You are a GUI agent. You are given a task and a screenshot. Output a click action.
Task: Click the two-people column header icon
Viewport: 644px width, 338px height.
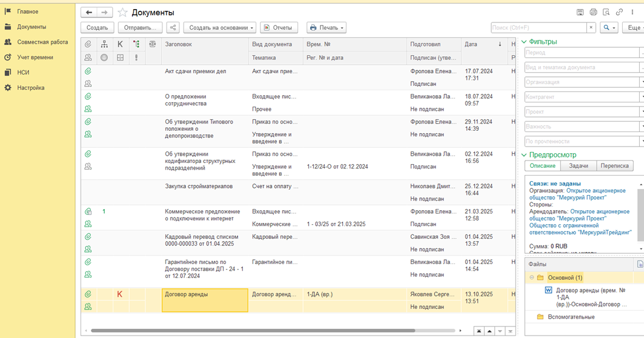88,58
